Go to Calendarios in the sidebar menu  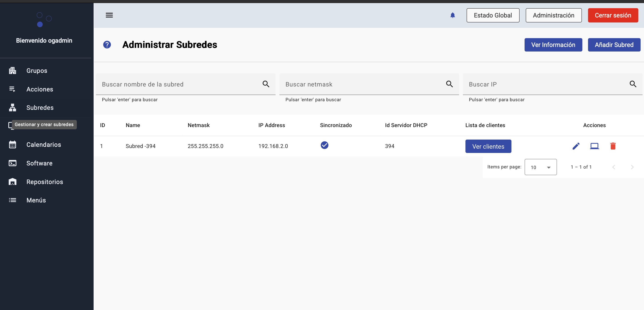click(44, 145)
